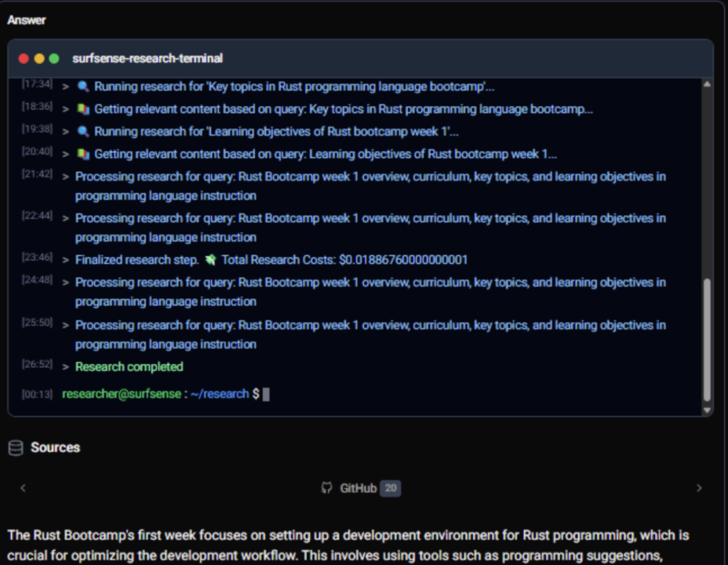This screenshot has height=565, width=728.
Task: Click the GitHub octocat icon
Action: pyautogui.click(x=327, y=488)
